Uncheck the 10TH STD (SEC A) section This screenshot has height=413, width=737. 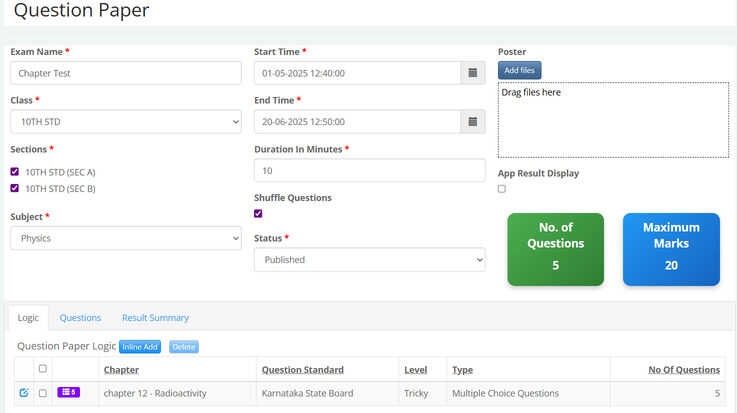[15, 172]
